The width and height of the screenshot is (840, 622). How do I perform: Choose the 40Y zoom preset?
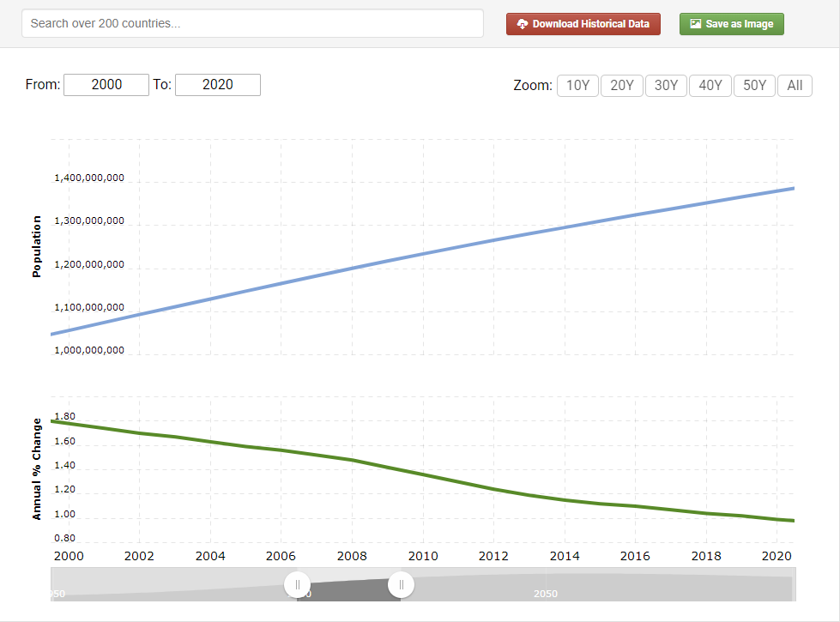pos(710,86)
